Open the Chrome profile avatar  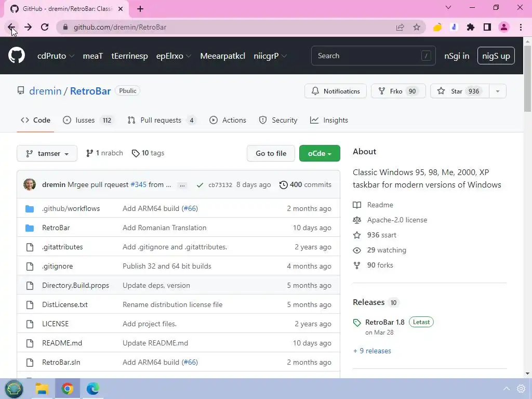pyautogui.click(x=504, y=27)
